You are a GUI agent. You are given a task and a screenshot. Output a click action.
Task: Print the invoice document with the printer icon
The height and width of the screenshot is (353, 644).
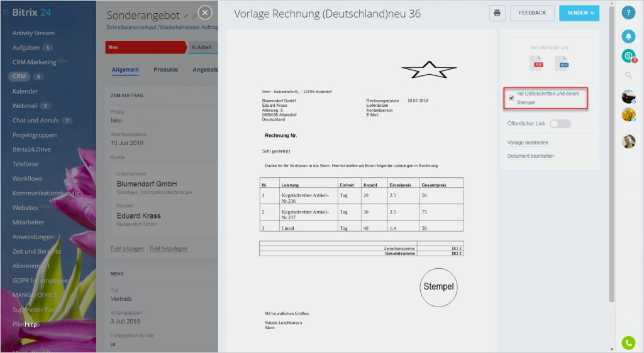497,13
